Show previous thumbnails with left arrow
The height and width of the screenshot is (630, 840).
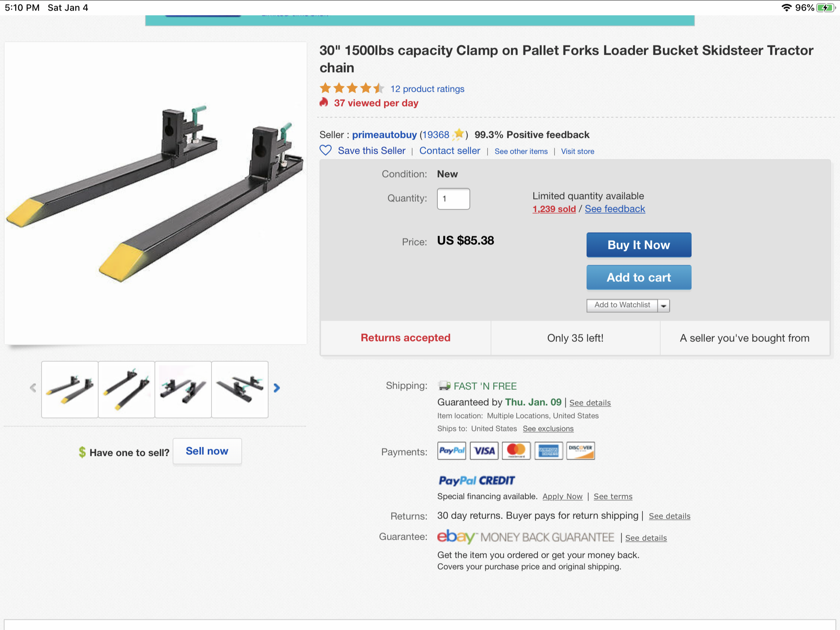pyautogui.click(x=33, y=388)
